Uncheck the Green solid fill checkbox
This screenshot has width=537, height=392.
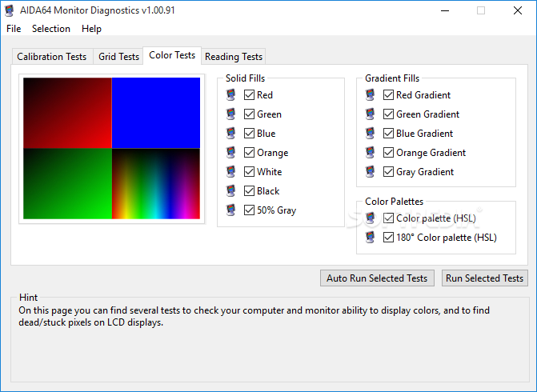[249, 114]
